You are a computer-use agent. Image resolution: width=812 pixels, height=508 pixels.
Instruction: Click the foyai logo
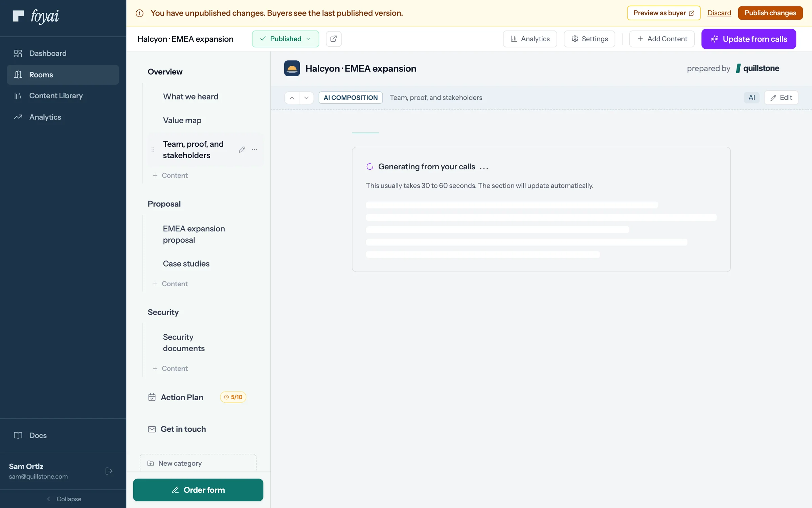(36, 16)
